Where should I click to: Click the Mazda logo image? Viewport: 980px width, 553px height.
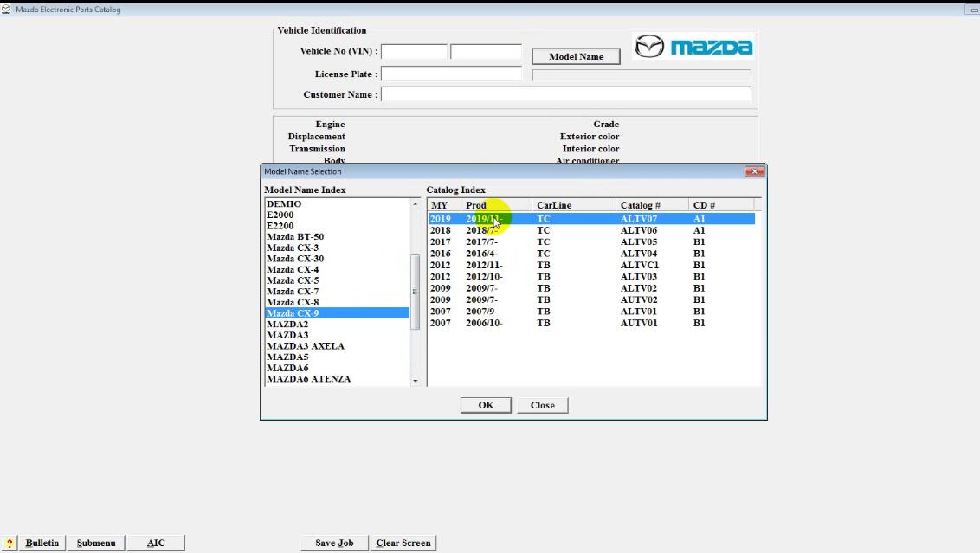(x=693, y=46)
